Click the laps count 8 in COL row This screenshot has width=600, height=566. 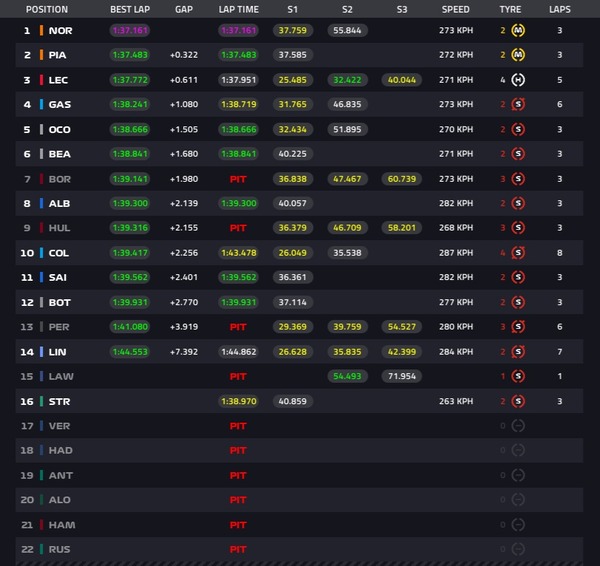(560, 253)
